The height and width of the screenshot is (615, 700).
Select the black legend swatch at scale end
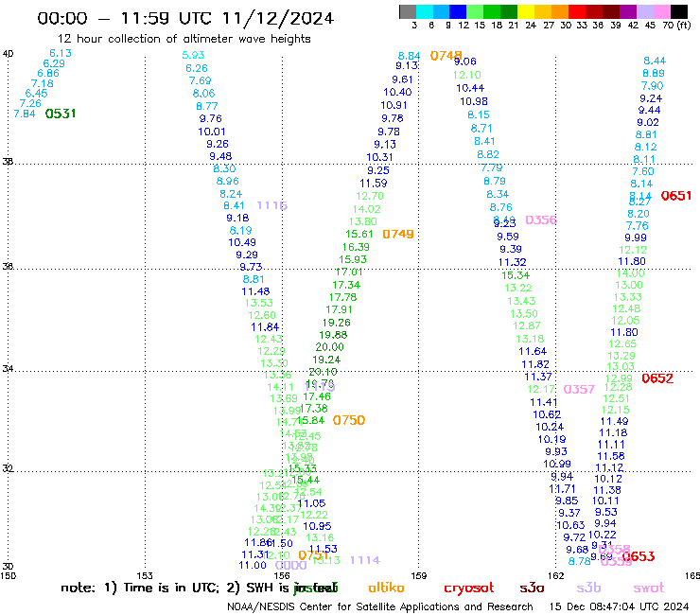coord(678,11)
